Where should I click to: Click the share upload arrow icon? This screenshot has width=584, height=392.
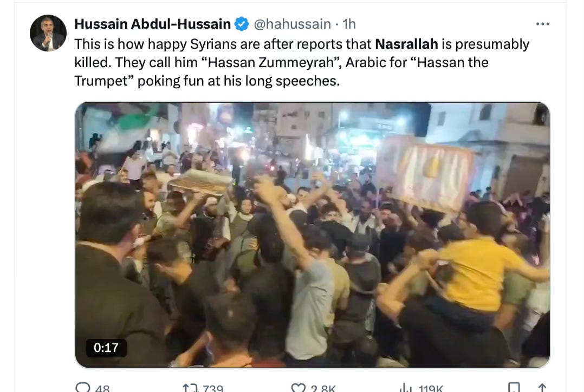tap(542, 388)
